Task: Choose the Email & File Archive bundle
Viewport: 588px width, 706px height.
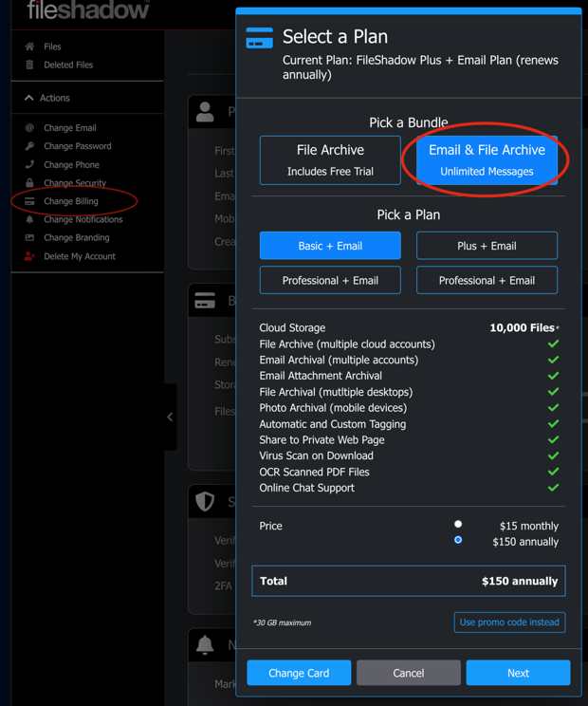Action: [x=487, y=160]
